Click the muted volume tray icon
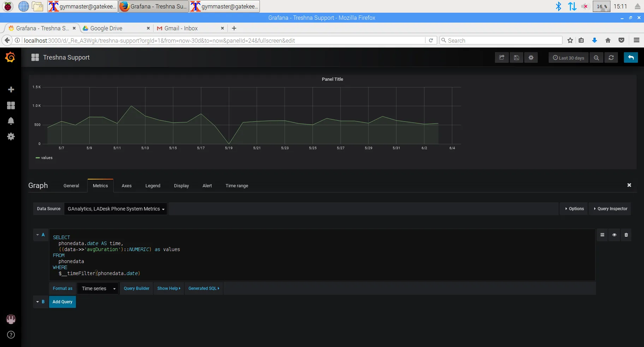This screenshot has height=347, width=644. [x=585, y=6]
